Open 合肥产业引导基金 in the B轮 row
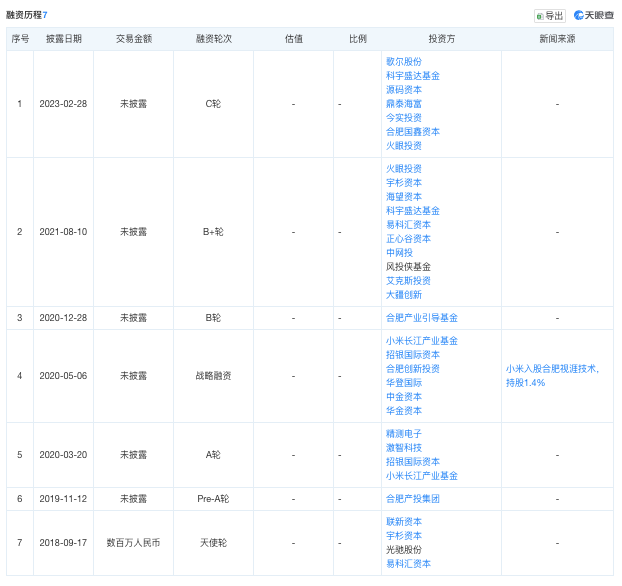The height and width of the screenshot is (586, 622). 421,318
